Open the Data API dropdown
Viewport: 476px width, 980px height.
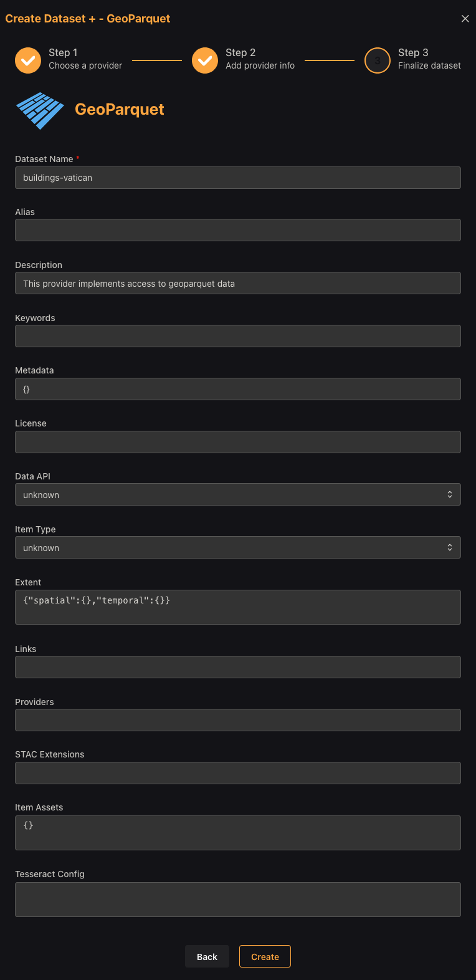(238, 494)
